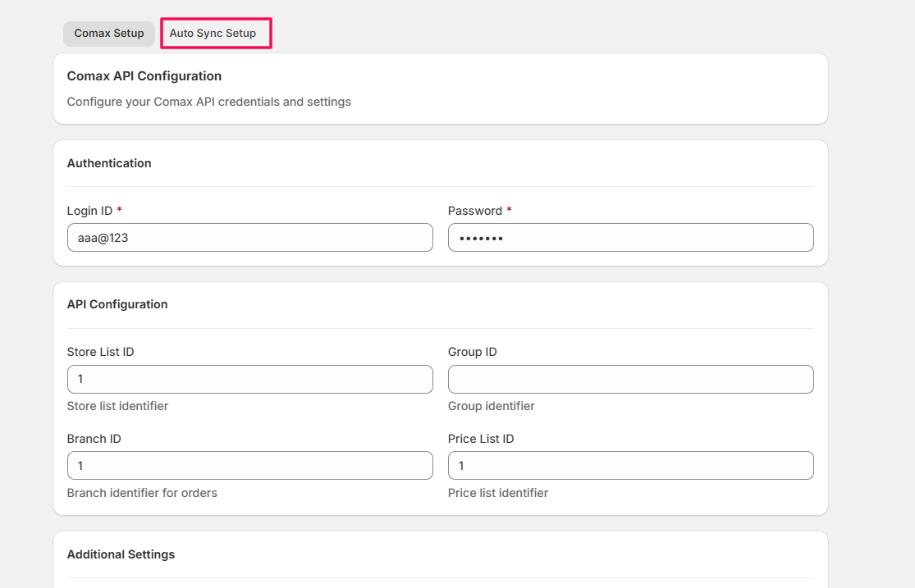Click the "Login ID" field label

pyautogui.click(x=89, y=211)
